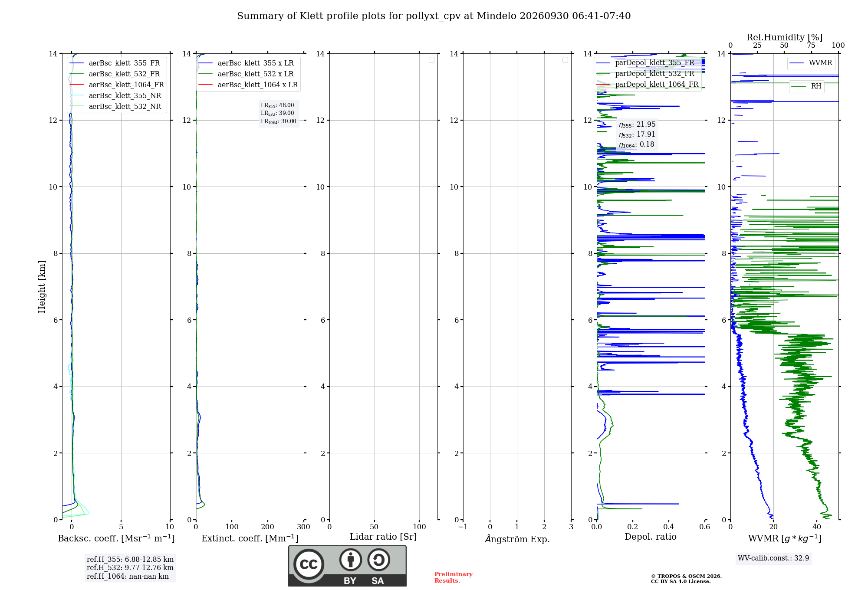
Task: Click the BY attribution person icon
Action: click(x=351, y=560)
